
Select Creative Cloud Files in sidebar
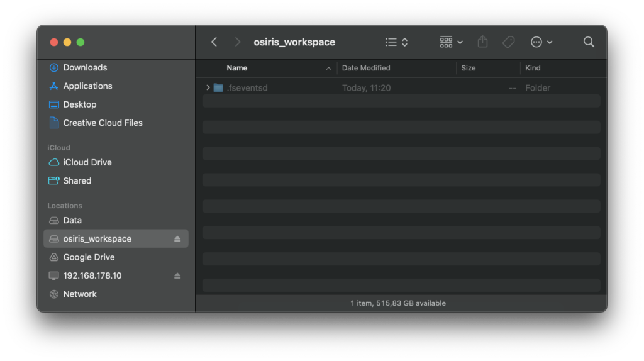[103, 123]
